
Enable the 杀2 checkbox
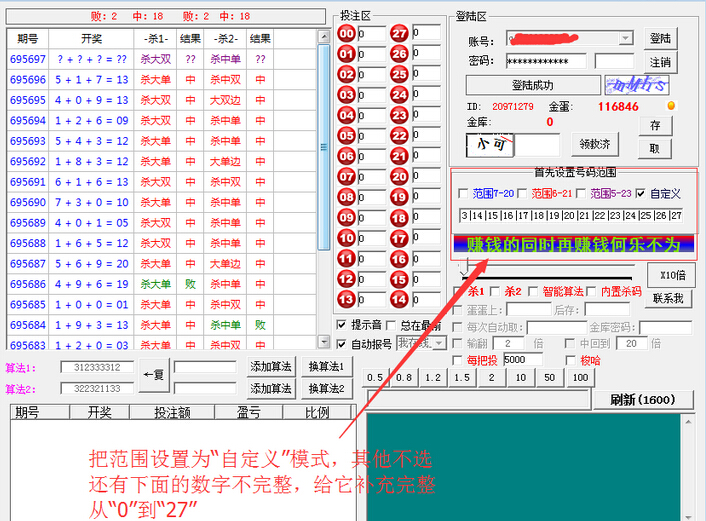pos(494,291)
